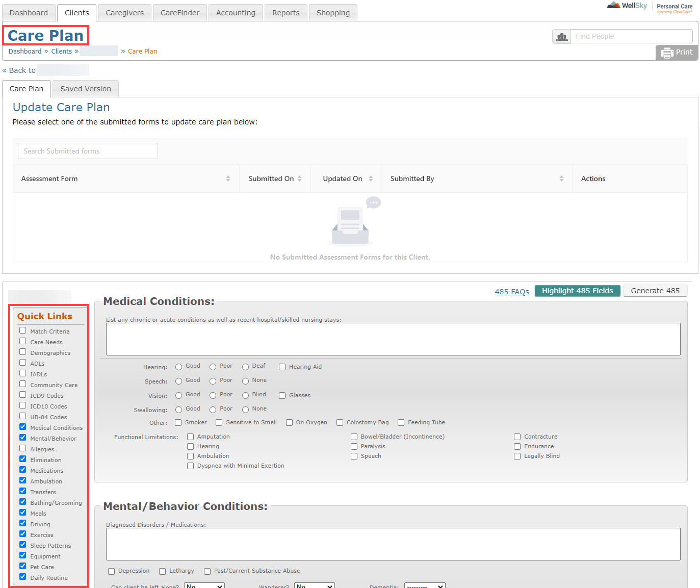This screenshot has height=588, width=700.
Task: Click the Find People group icon
Action: 561,37
